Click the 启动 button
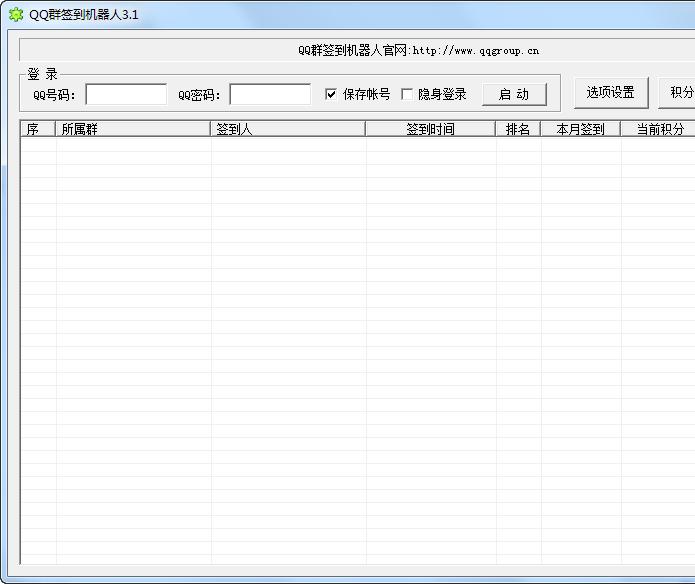Screen dimensions: 695x584 514,94
